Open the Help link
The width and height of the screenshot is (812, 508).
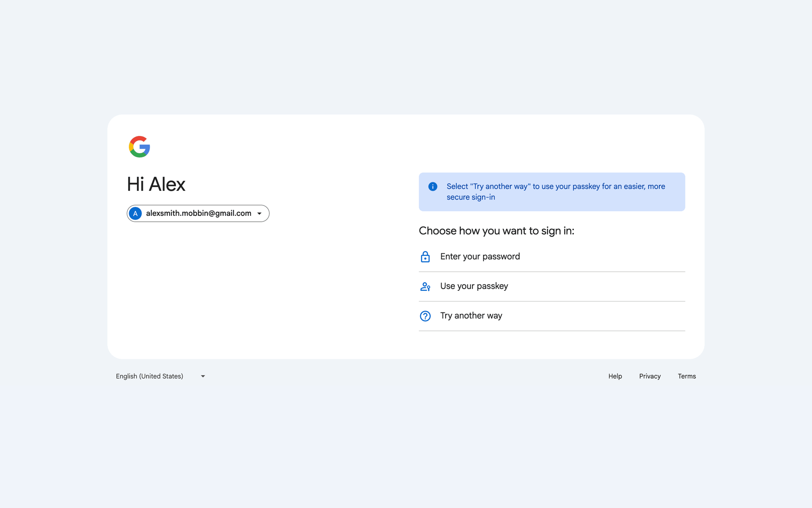pos(615,376)
